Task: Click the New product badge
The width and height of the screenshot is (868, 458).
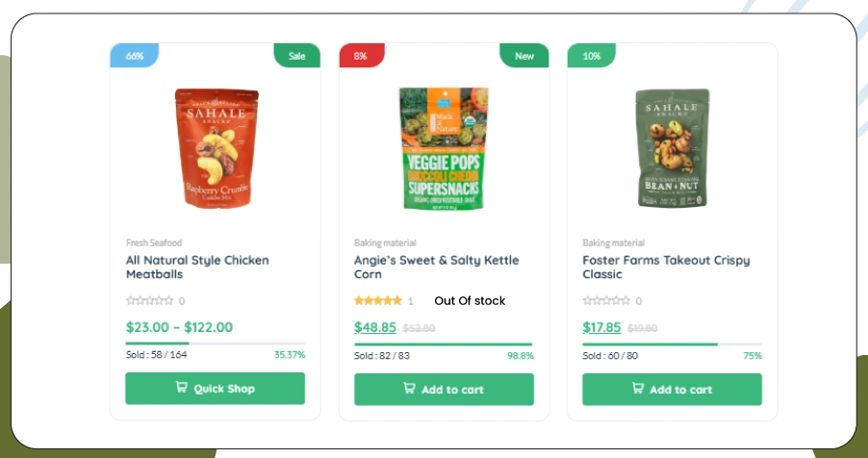Action: [524, 56]
